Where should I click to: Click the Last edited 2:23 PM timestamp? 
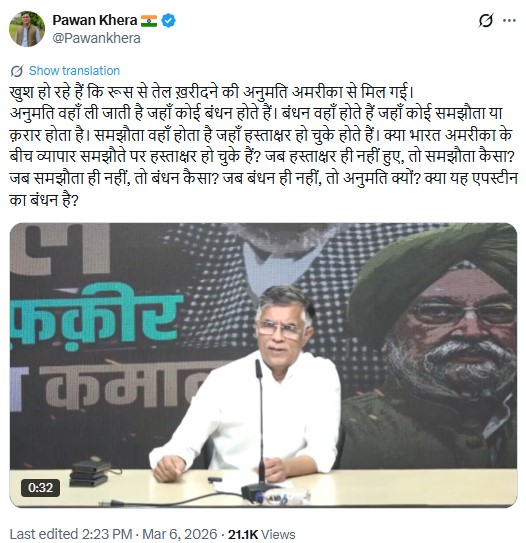point(71,534)
